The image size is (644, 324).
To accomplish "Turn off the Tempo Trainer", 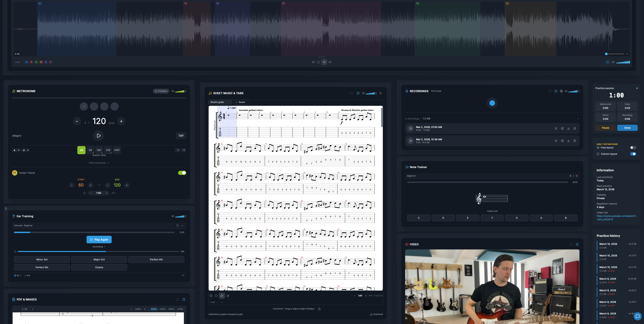I will (x=182, y=173).
